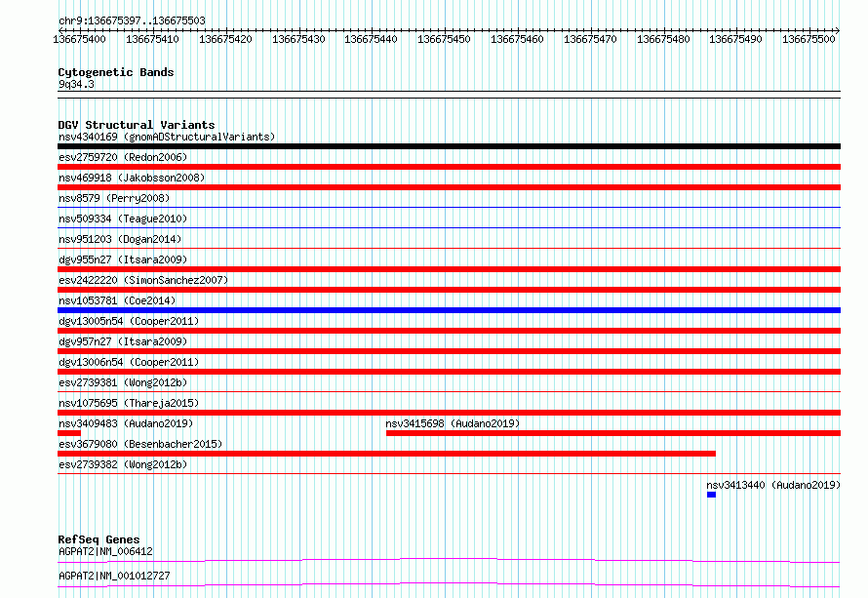
Task: Click the small blue nsv3413440 marker
Action: point(711,495)
